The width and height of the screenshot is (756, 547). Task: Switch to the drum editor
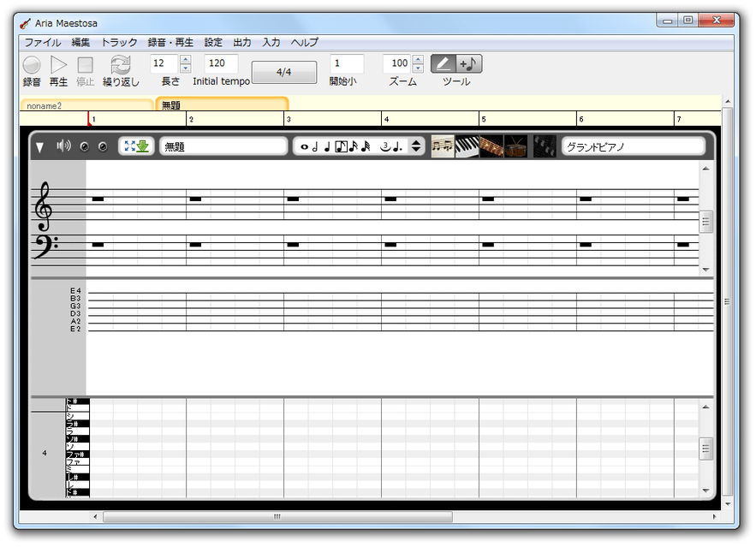coord(516,146)
